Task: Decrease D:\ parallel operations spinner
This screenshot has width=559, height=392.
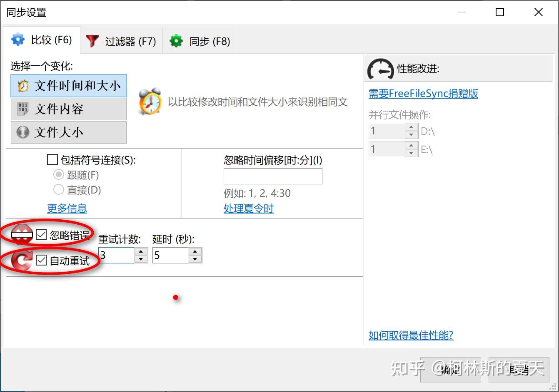Action: point(412,135)
